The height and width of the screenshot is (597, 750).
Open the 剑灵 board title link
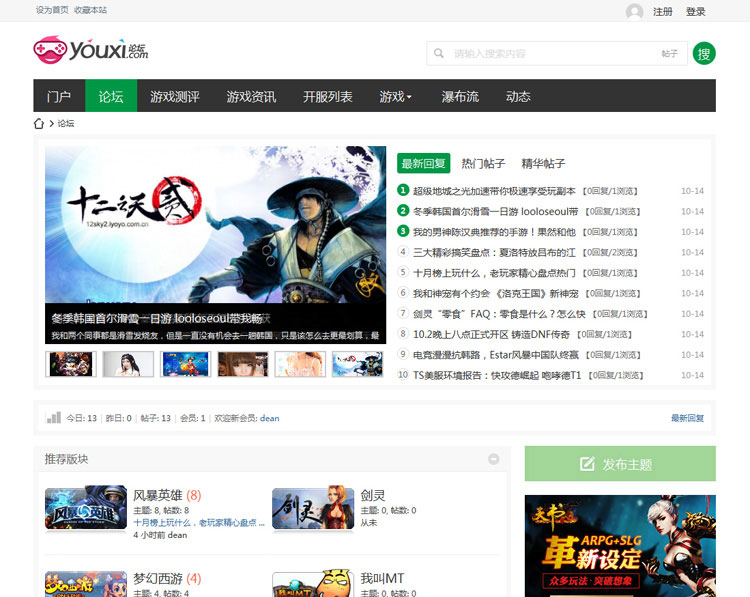click(373, 495)
